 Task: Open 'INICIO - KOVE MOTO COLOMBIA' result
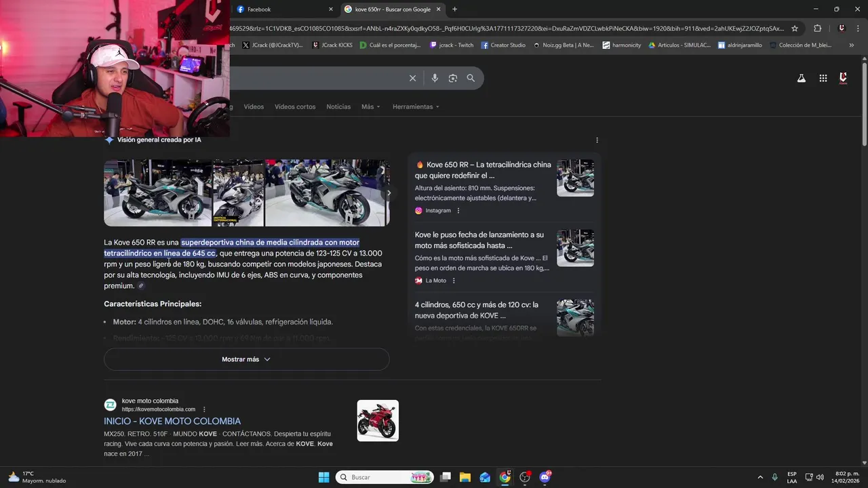point(172,421)
